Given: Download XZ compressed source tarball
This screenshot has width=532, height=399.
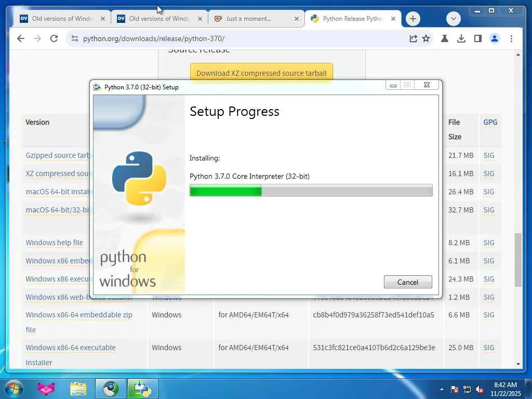Looking at the screenshot, I should tap(261, 73).
